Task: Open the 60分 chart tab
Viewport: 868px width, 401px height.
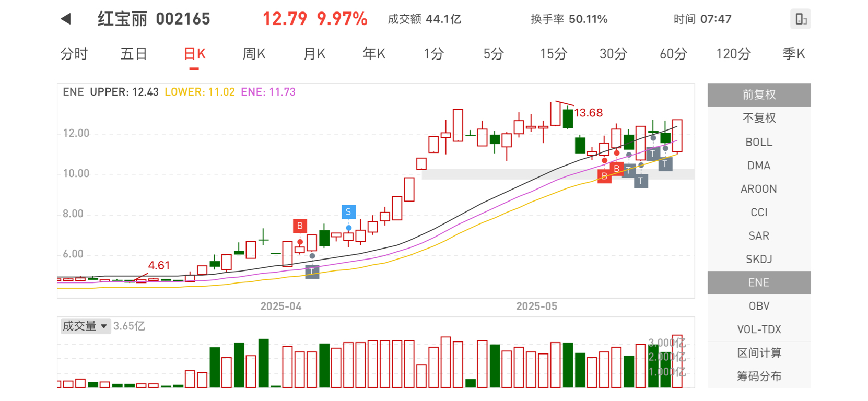Action: click(673, 54)
